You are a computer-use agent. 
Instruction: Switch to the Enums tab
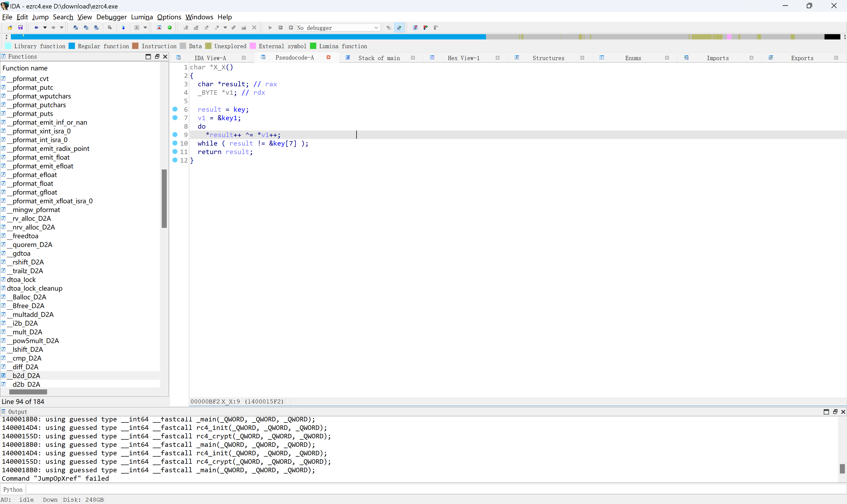coord(633,58)
